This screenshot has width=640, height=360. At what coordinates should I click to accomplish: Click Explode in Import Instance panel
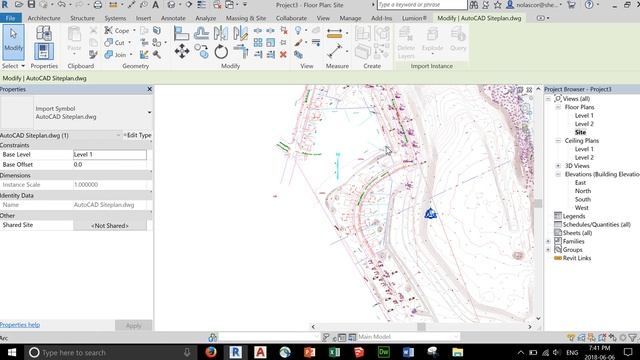pos(432,41)
